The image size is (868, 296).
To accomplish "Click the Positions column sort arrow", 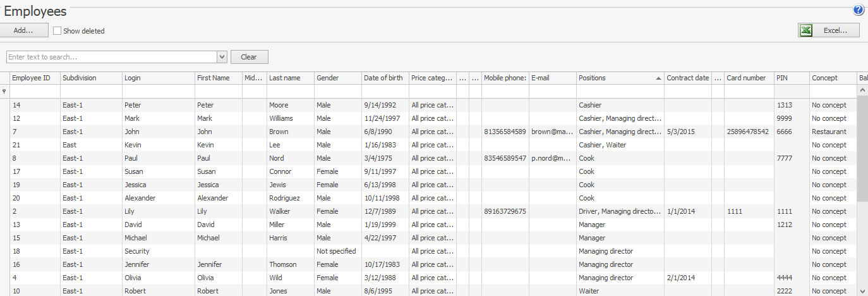I will [658, 78].
